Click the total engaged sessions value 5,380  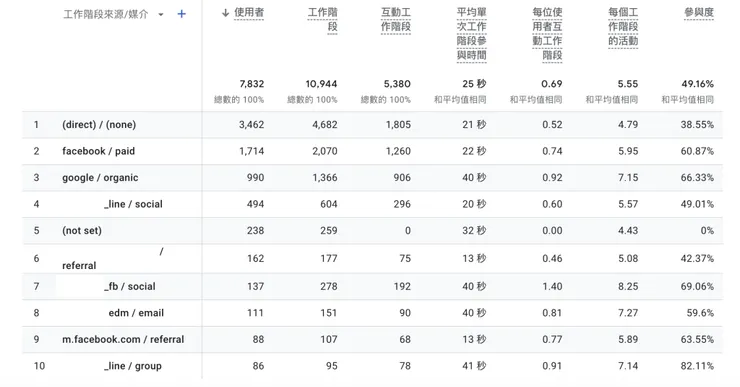click(x=397, y=84)
